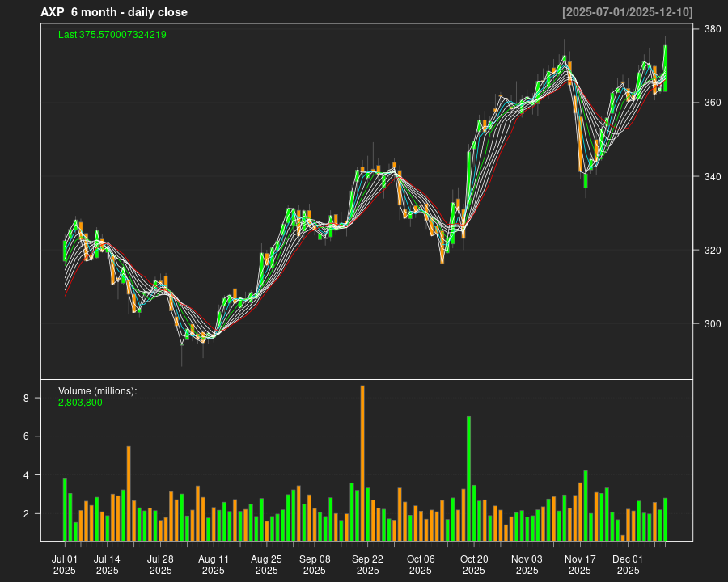Click the tallest green volume bar
The width and height of the screenshot is (728, 582).
468,478
